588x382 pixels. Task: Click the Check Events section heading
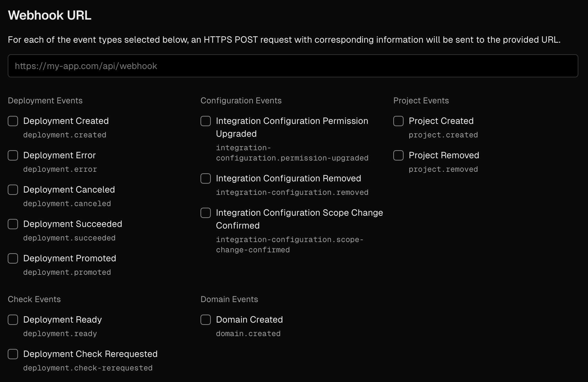[34, 299]
